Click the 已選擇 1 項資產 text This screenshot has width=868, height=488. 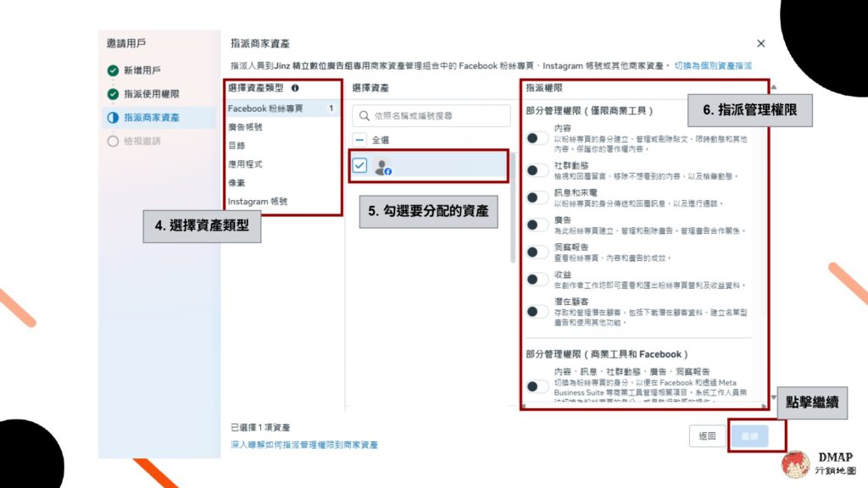(x=260, y=427)
